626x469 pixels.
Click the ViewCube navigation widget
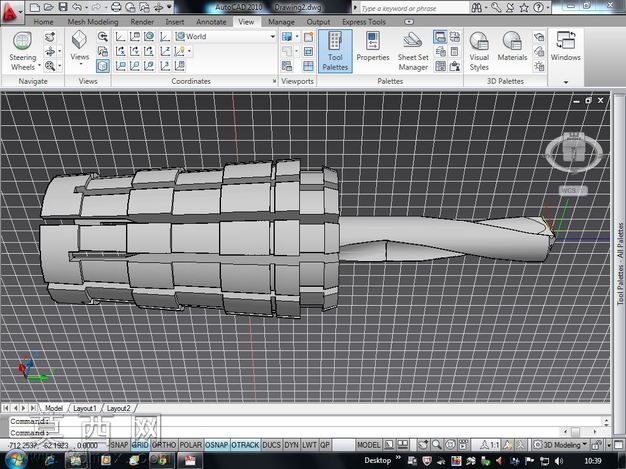[x=574, y=152]
